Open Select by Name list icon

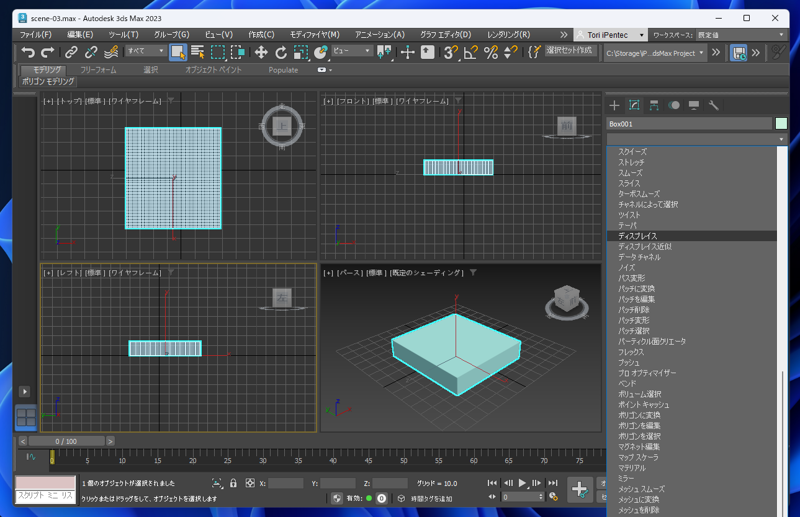[x=197, y=52]
